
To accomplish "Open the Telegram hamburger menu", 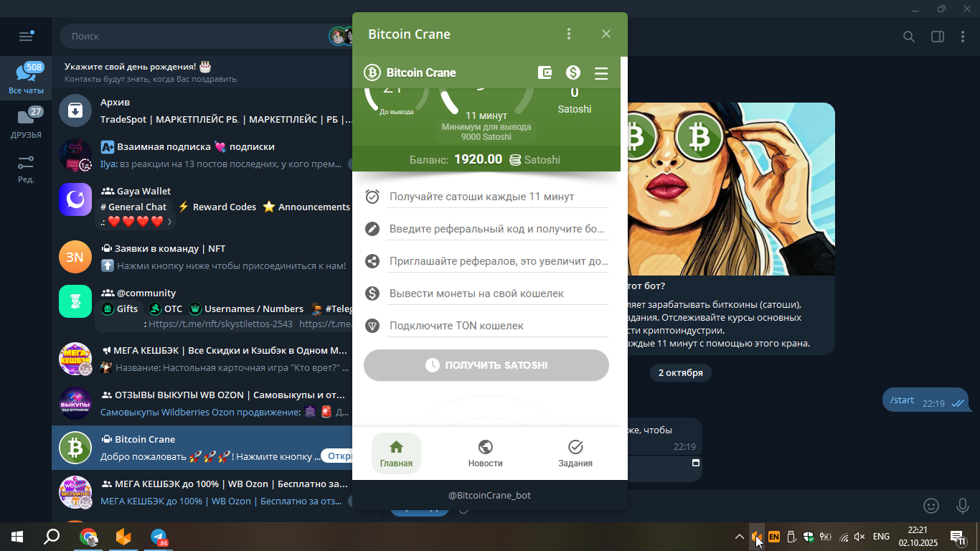I will [x=26, y=36].
